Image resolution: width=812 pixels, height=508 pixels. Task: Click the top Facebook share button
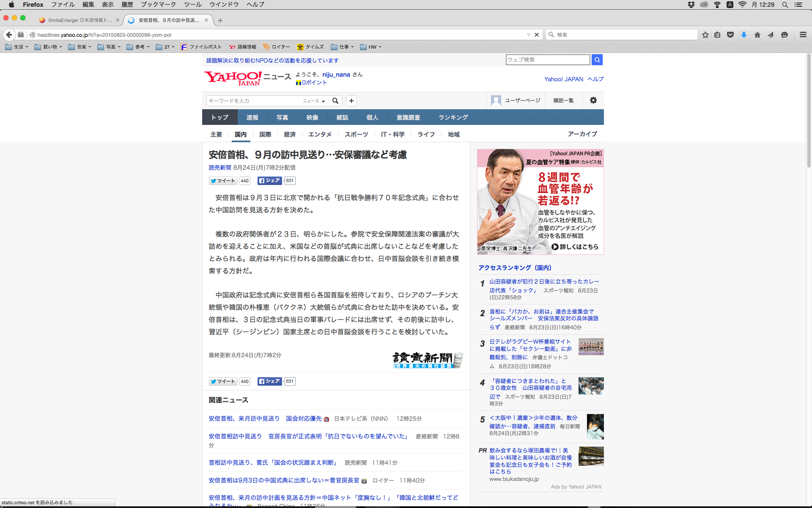pos(269,181)
